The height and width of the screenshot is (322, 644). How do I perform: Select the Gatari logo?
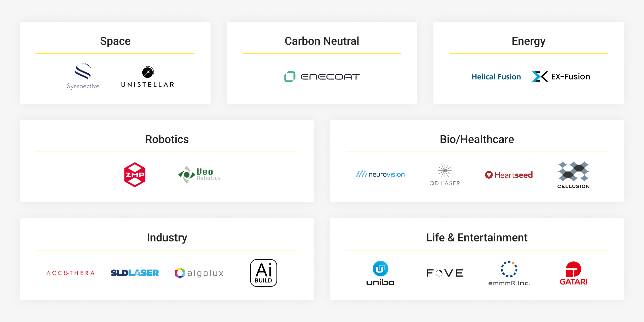pos(573,273)
